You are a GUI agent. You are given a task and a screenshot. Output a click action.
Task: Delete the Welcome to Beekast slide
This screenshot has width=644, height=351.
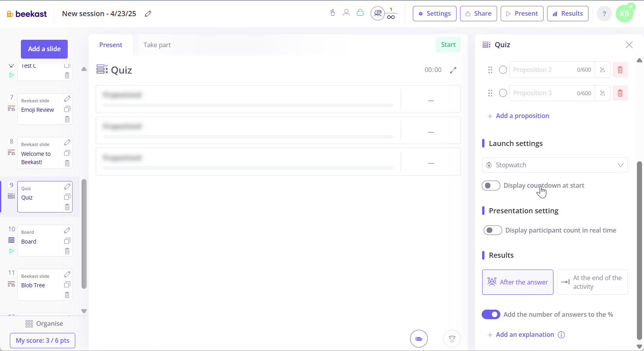tap(67, 163)
